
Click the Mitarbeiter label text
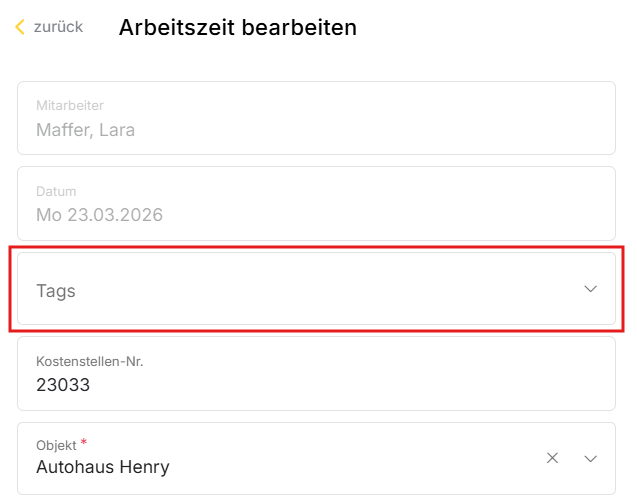tap(70, 105)
